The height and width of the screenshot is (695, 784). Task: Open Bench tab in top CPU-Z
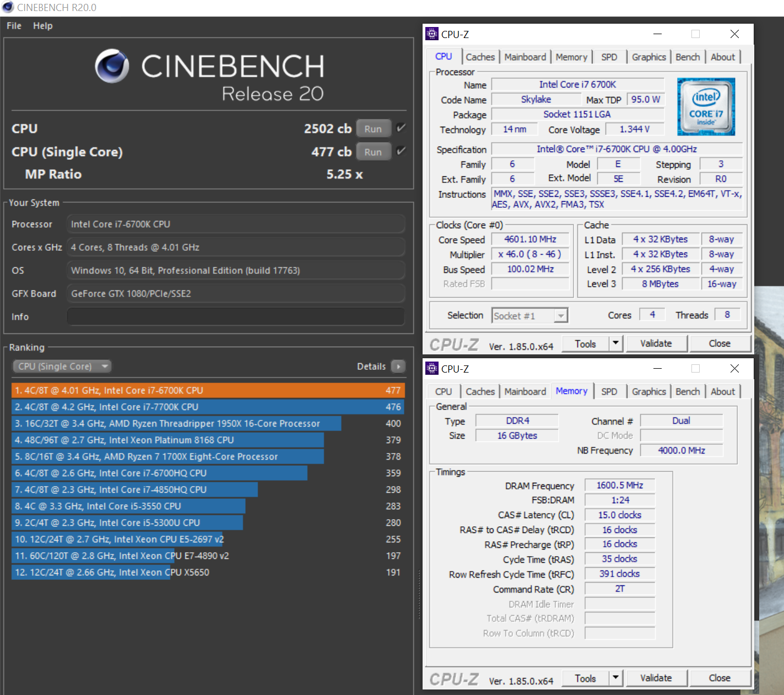tap(688, 57)
